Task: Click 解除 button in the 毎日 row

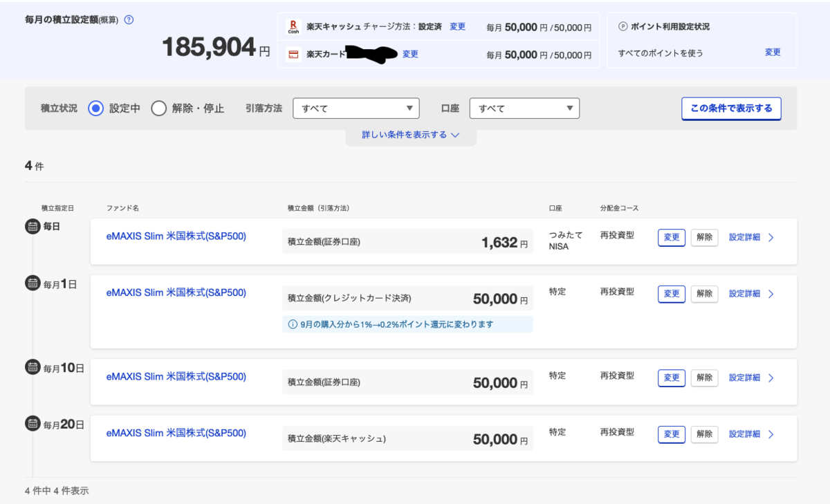Action: coord(704,237)
